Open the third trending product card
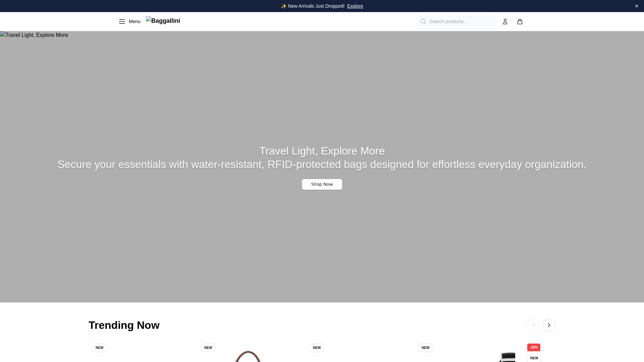 click(x=356, y=355)
